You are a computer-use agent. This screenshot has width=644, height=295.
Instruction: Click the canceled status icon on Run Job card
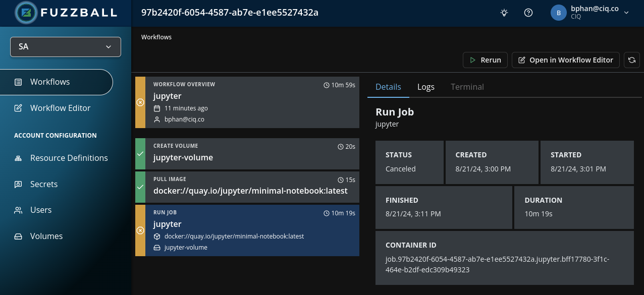(x=140, y=230)
